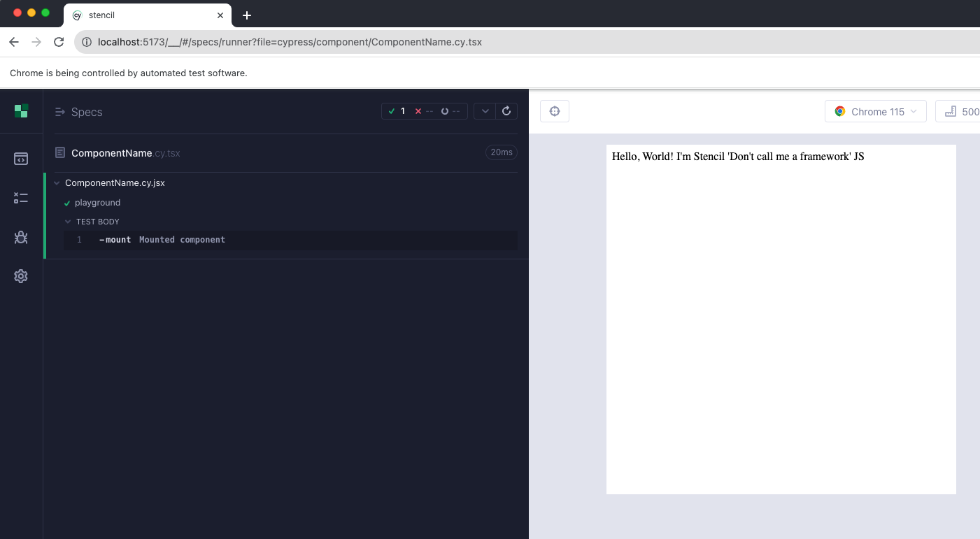Click the site info icon in address bar

point(87,42)
